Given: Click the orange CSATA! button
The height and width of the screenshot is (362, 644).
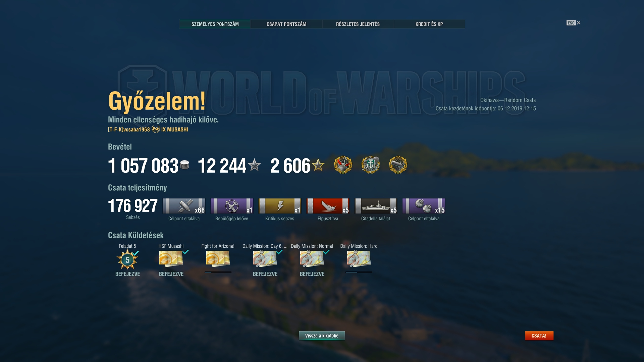Looking at the screenshot, I should click(x=539, y=336).
